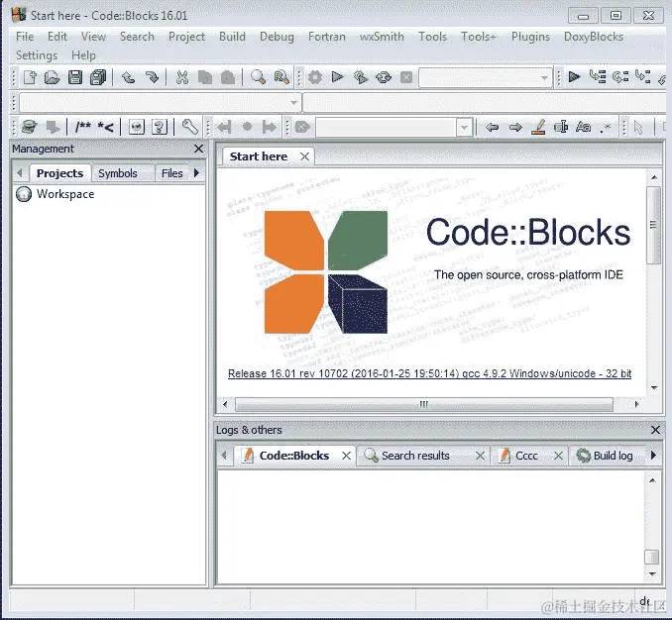Toggle highlight all matches marker icon

point(538,127)
